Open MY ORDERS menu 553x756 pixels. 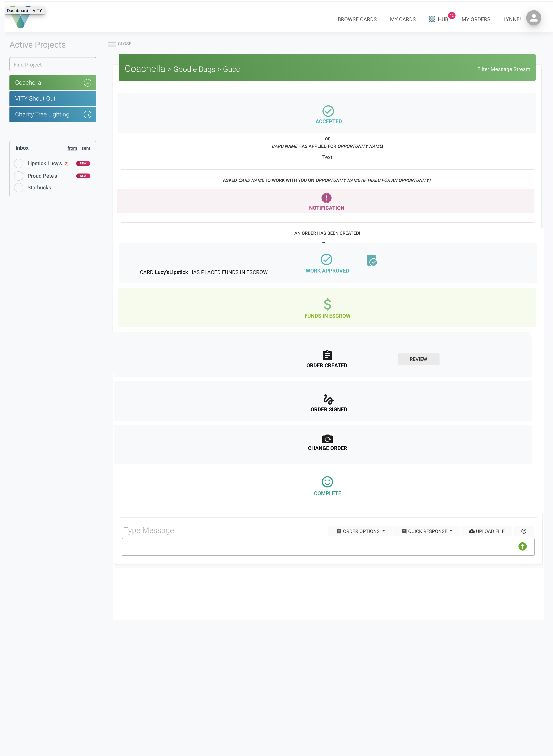476,19
